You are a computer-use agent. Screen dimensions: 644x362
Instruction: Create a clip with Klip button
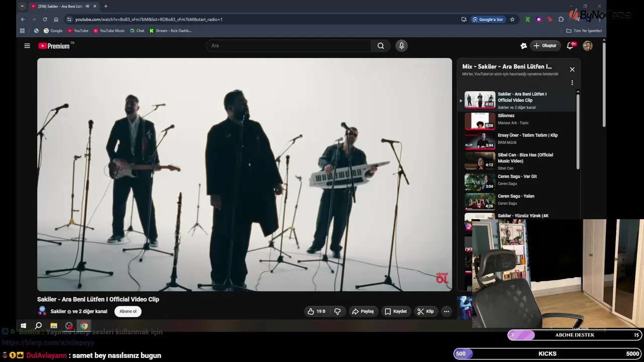tap(425, 312)
